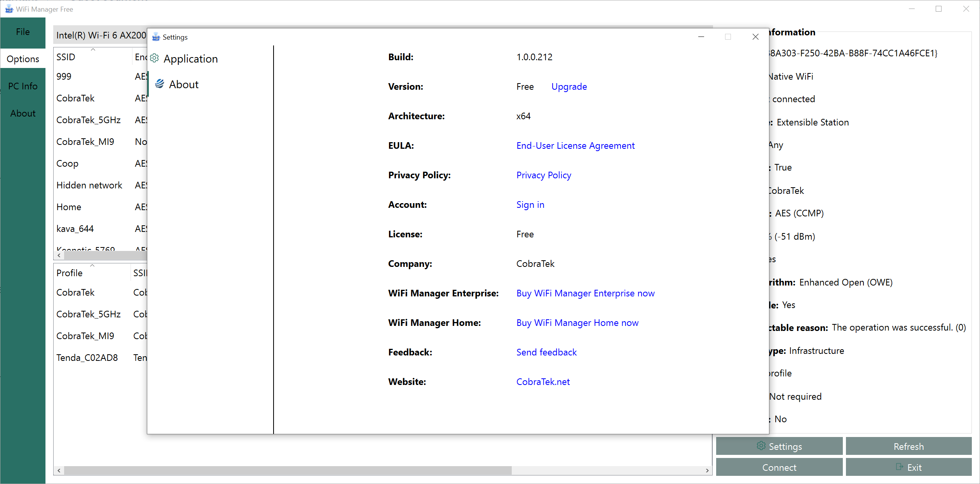Click the Sign in link

530,205
